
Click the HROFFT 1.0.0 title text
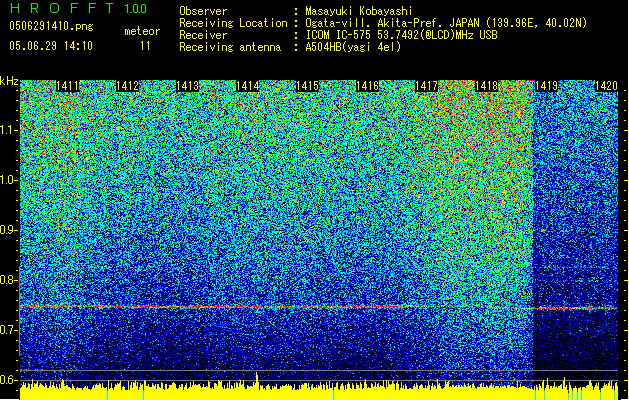(x=79, y=8)
